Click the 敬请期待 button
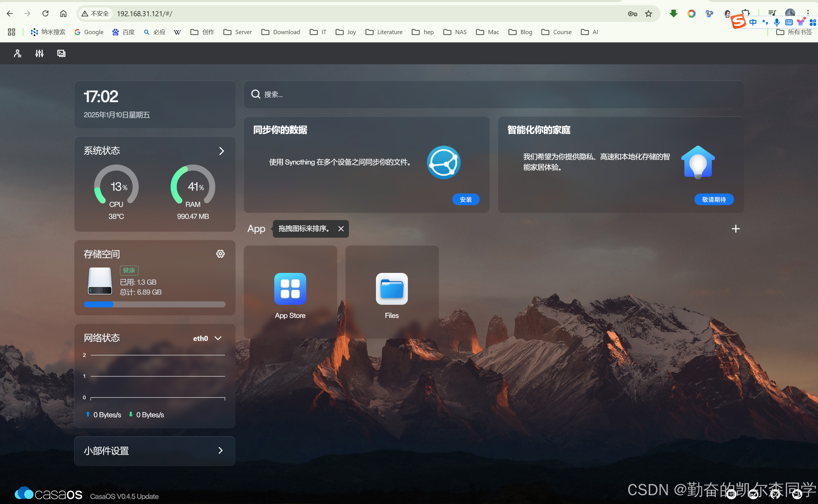Viewport: 818px width, 504px height. (713, 199)
